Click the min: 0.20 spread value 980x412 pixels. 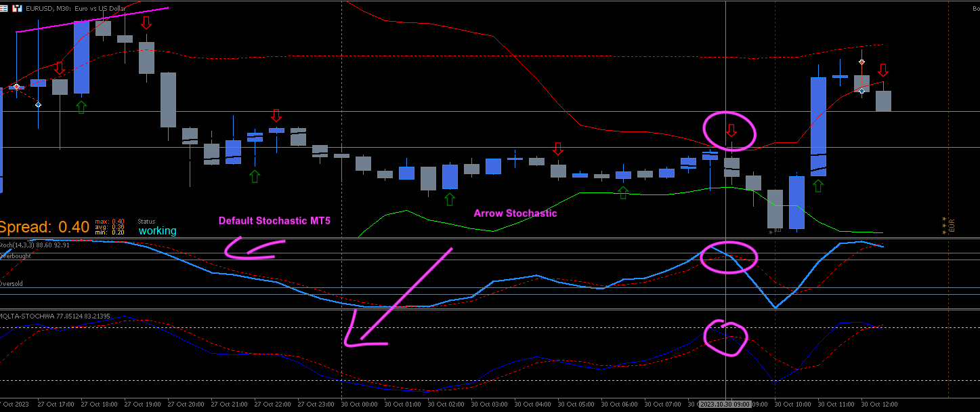[x=110, y=232]
